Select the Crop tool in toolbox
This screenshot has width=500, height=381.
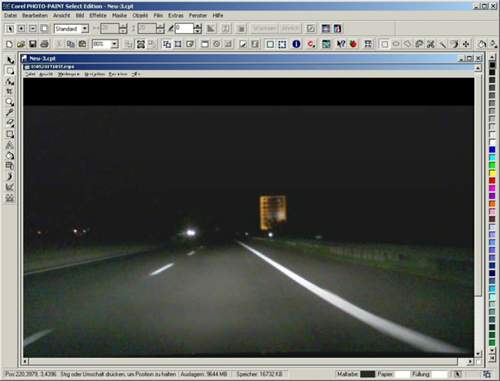(10, 91)
